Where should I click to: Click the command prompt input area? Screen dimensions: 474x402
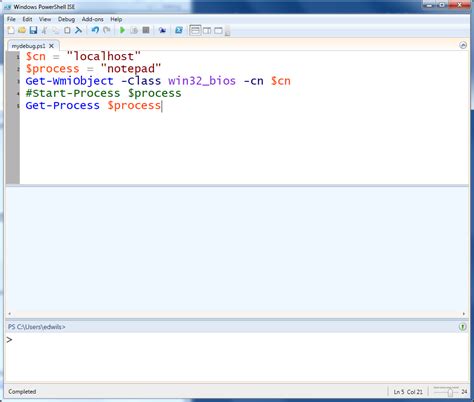[x=237, y=357]
